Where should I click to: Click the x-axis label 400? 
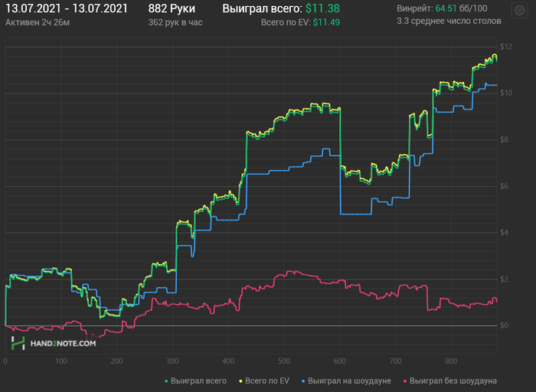(x=228, y=361)
